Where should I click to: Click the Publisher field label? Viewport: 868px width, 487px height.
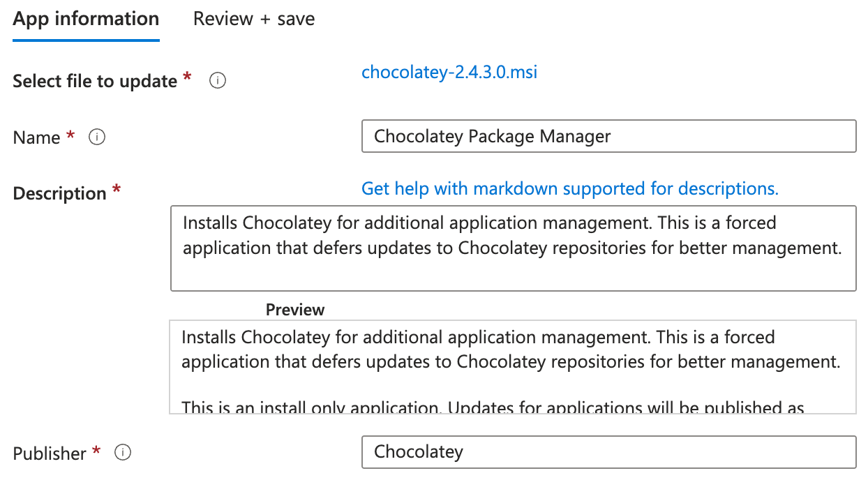50,453
